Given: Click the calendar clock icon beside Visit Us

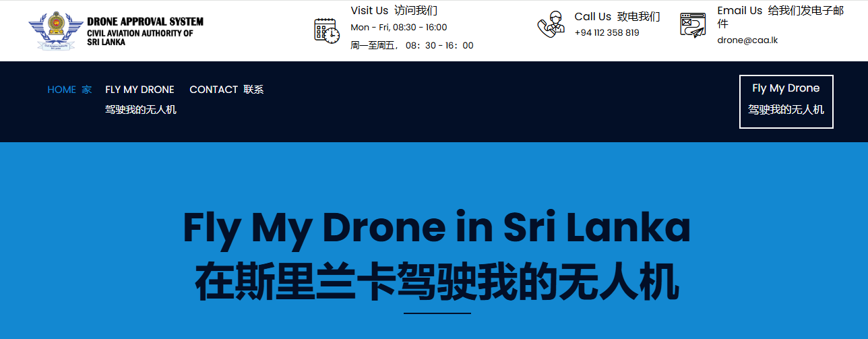Looking at the screenshot, I should (x=327, y=31).
